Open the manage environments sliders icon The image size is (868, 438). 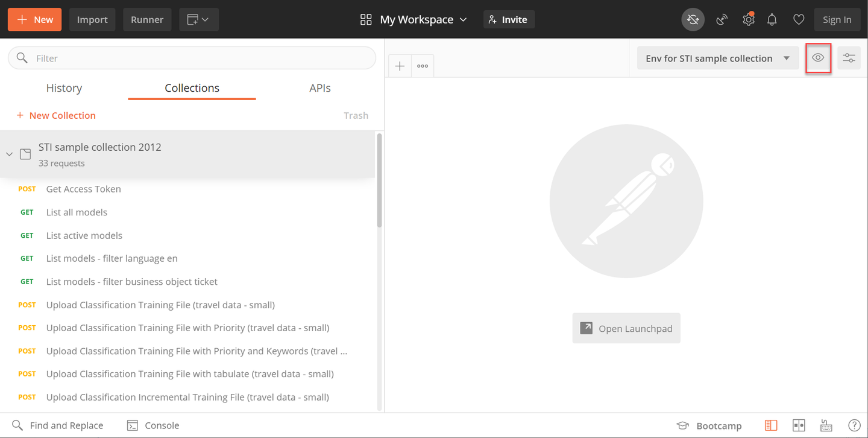tap(849, 58)
